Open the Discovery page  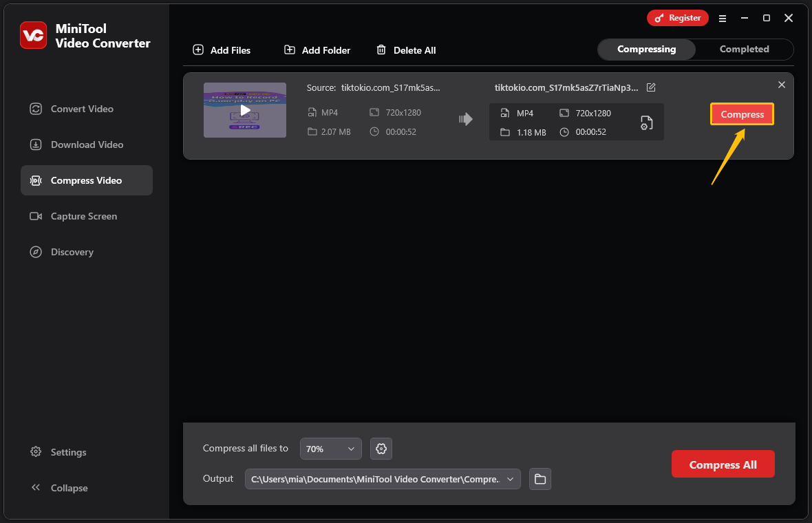point(87,252)
